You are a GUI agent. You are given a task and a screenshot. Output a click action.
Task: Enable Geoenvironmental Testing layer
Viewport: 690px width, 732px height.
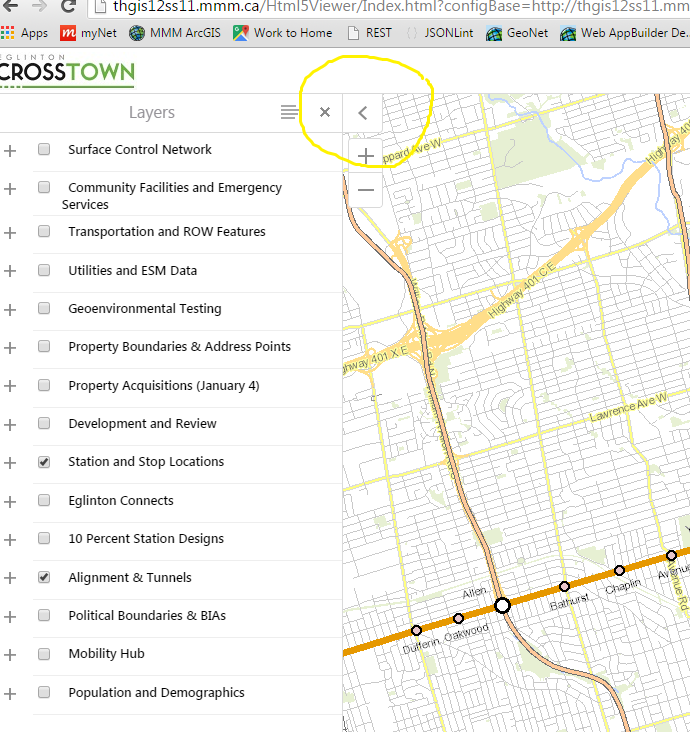coord(44,308)
